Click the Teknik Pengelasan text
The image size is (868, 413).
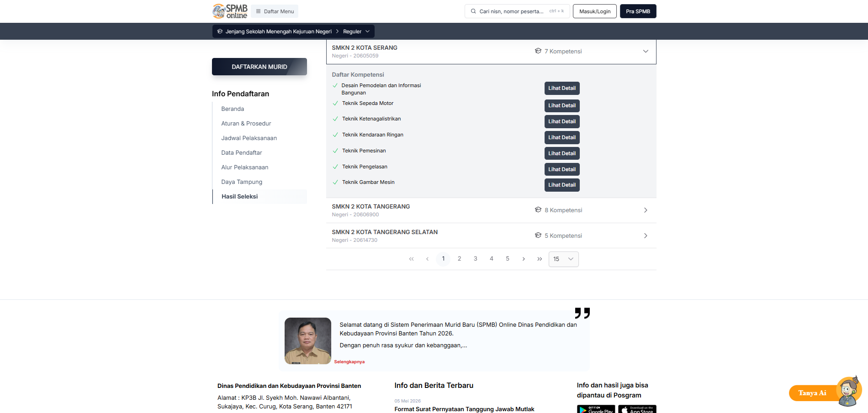[365, 167]
